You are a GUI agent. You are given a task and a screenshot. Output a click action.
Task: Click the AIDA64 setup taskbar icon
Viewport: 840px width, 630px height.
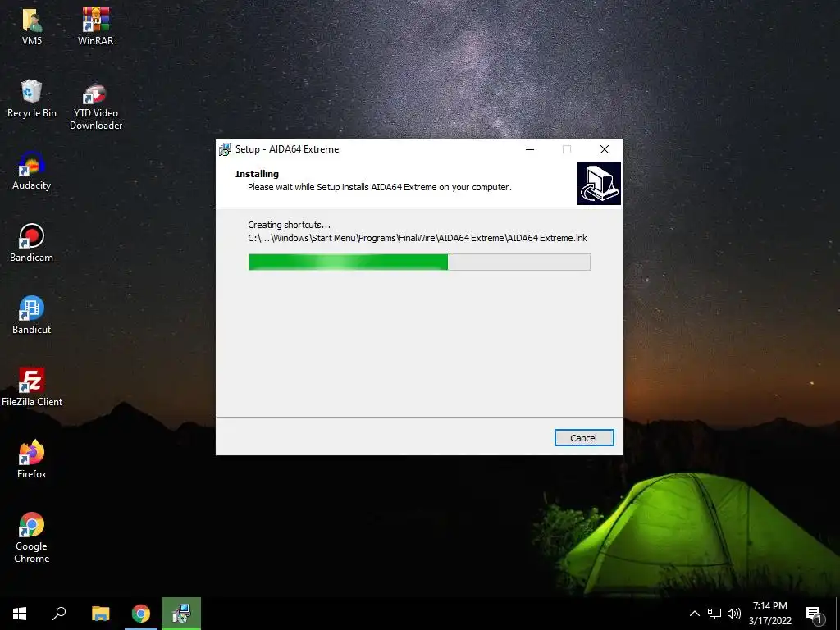(181, 614)
